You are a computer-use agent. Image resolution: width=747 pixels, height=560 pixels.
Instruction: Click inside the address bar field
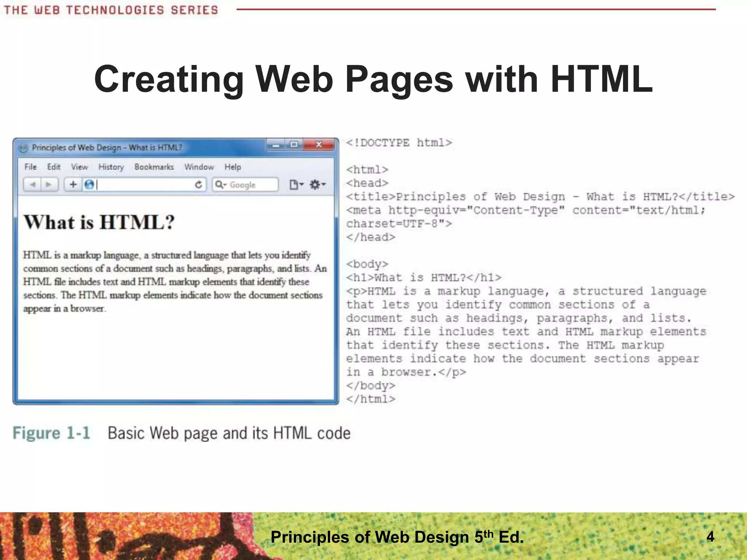(145, 184)
